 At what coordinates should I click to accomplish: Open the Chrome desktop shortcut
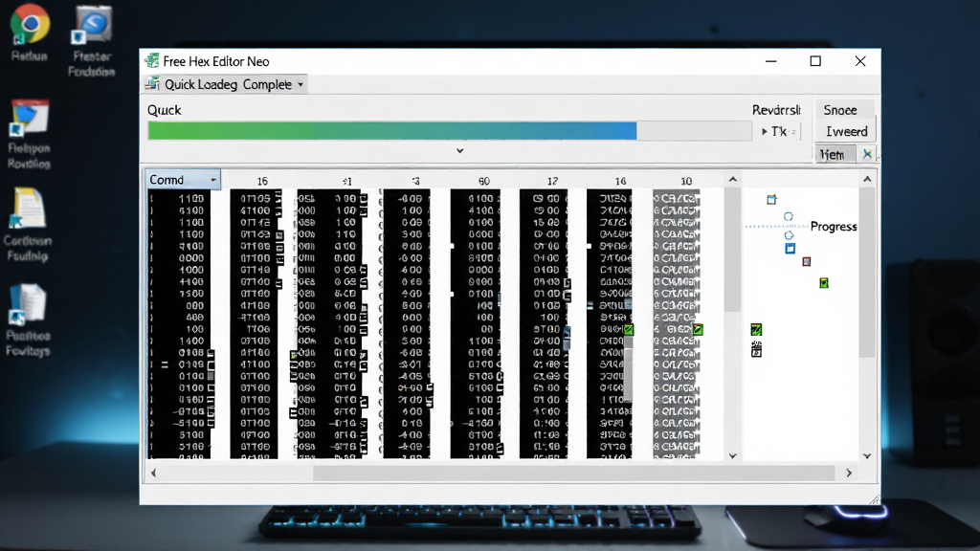point(29,23)
